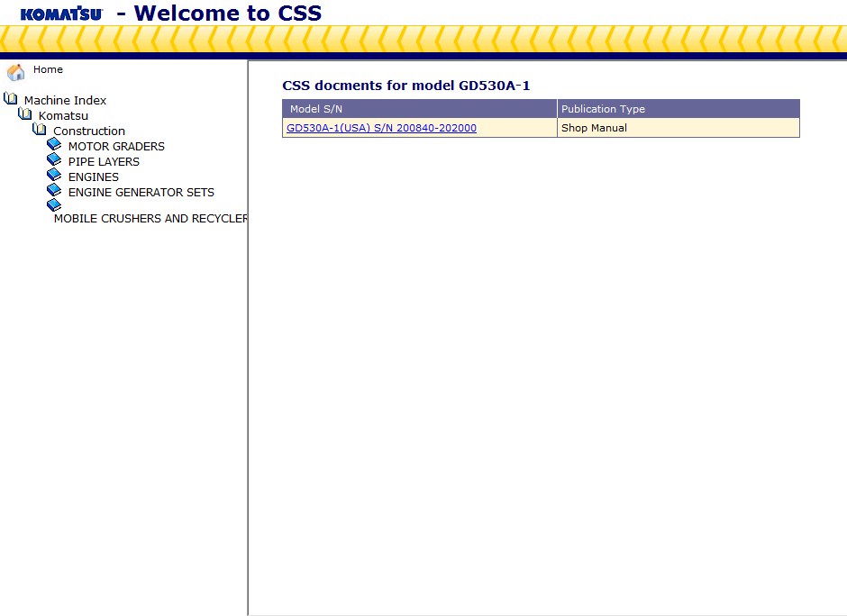Click the Publication Type column header

(679, 108)
